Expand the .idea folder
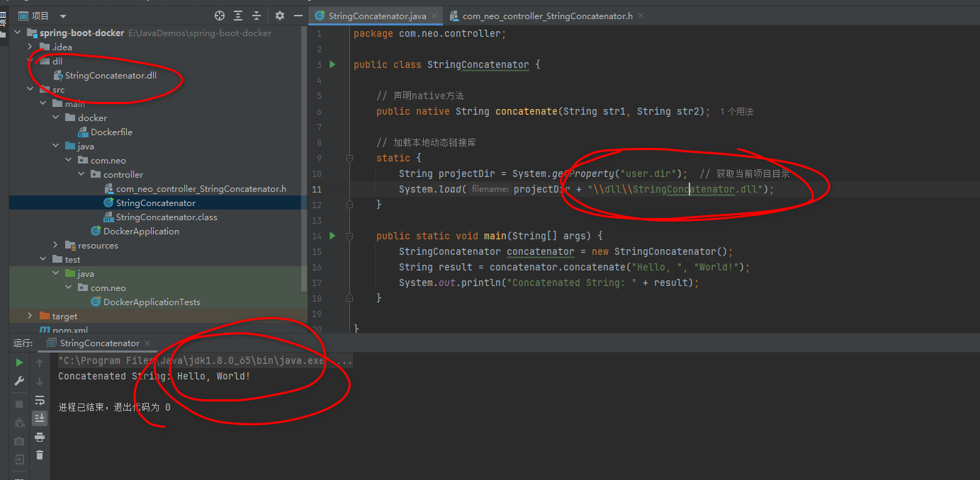 pos(30,47)
